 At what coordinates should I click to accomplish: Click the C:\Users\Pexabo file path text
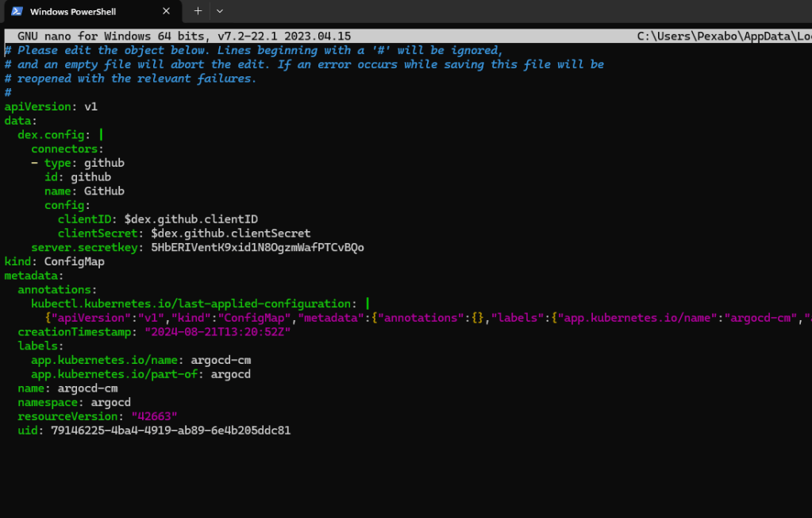coord(724,37)
